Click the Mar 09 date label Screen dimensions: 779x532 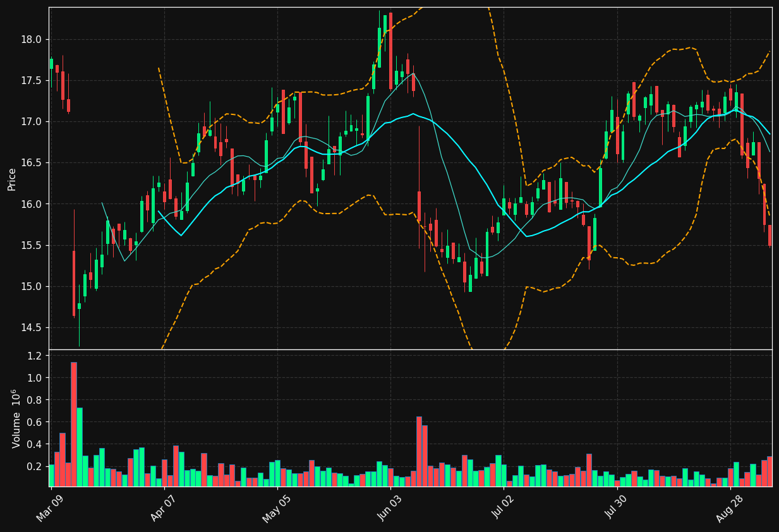[x=50, y=509]
